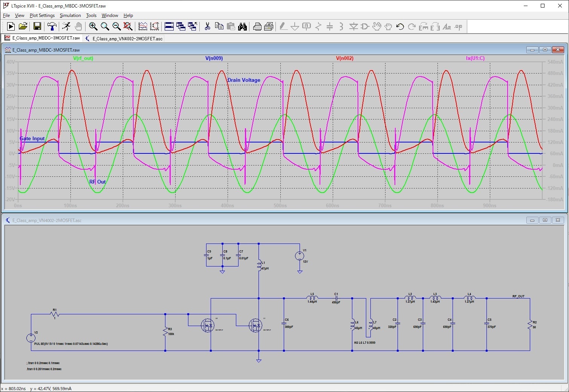Click the Zoom In magnifier icon
The height and width of the screenshot is (392, 569).
pyautogui.click(x=93, y=26)
